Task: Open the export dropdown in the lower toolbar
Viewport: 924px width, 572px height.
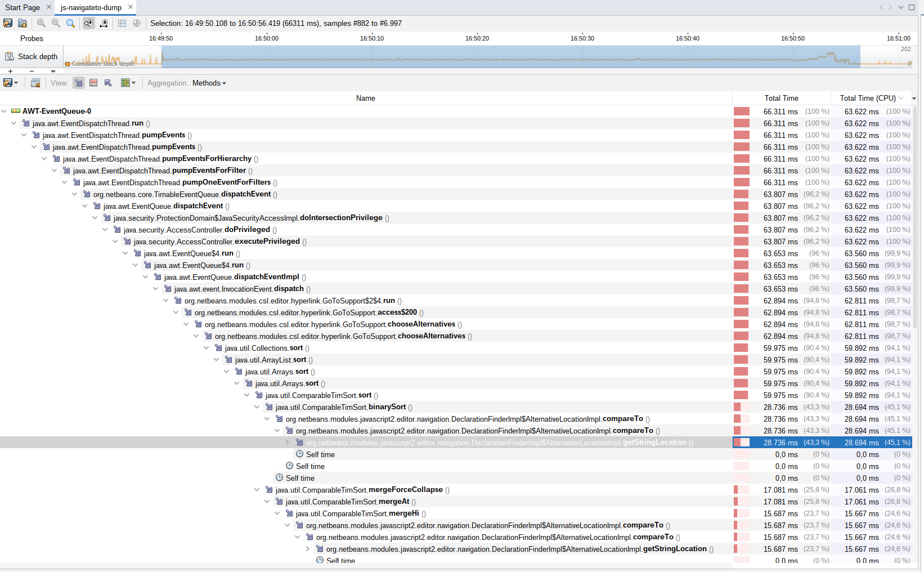Action: click(x=11, y=83)
